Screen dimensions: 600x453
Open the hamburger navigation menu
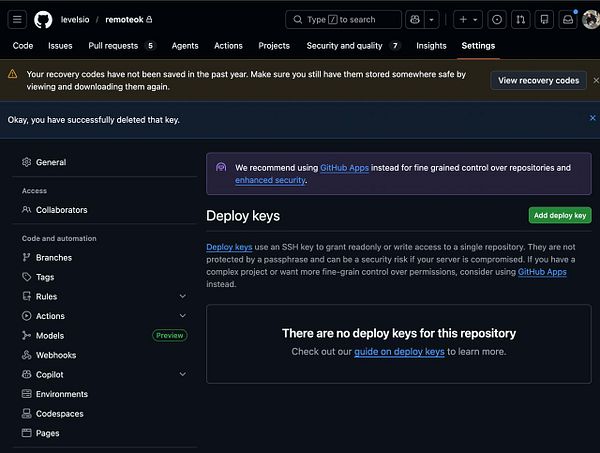click(17, 20)
